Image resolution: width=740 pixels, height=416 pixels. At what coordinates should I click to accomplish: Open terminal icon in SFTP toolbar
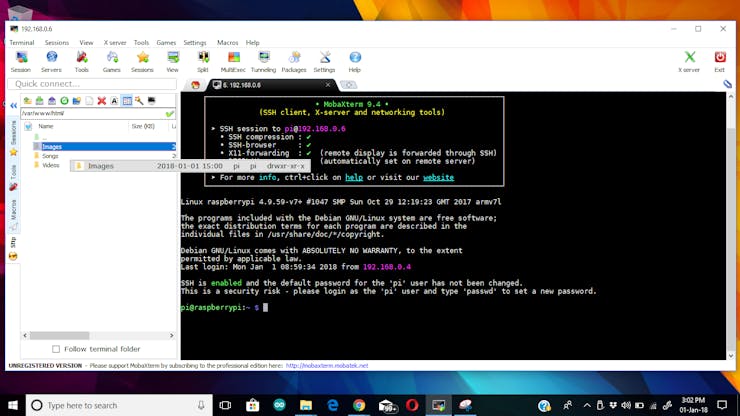click(x=151, y=101)
